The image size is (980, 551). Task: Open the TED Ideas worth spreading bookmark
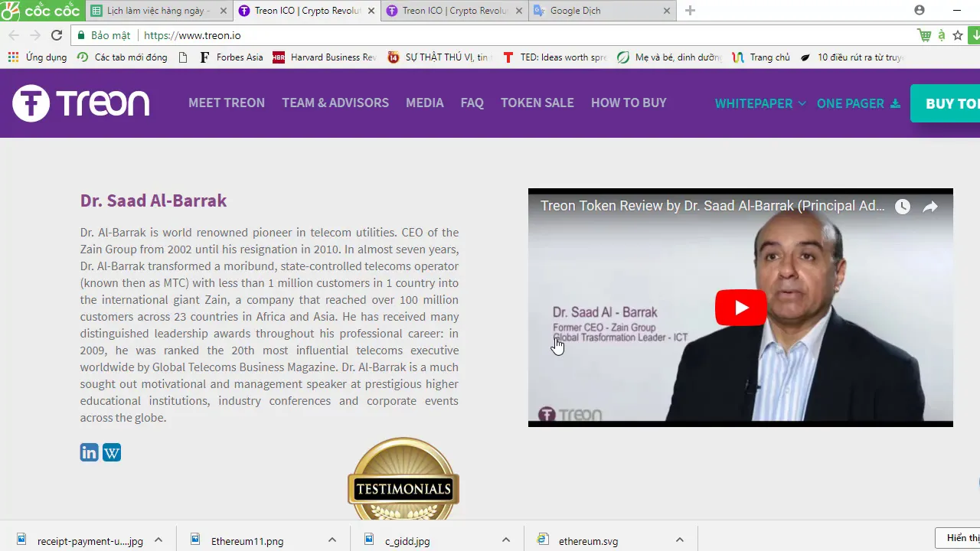click(x=554, y=57)
